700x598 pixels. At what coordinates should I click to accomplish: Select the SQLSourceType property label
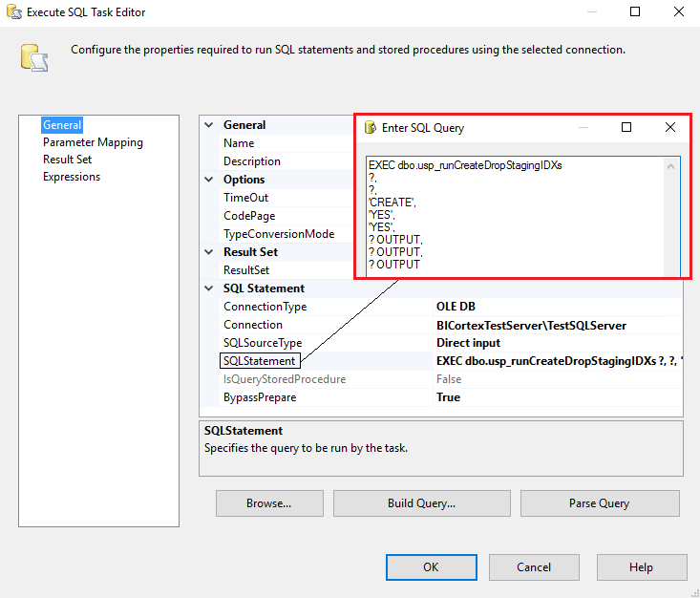[x=263, y=343]
